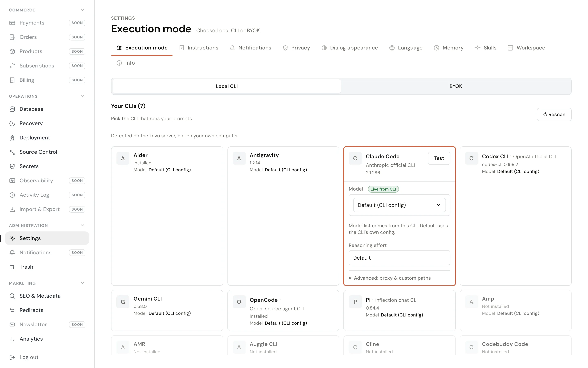Click the Payments card icon
The image size is (588, 368).
[12, 23]
